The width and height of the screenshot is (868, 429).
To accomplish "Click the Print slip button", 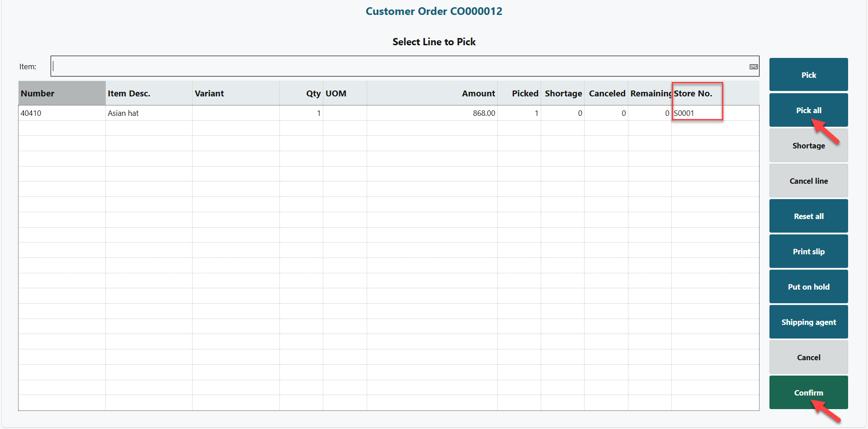I will point(808,252).
